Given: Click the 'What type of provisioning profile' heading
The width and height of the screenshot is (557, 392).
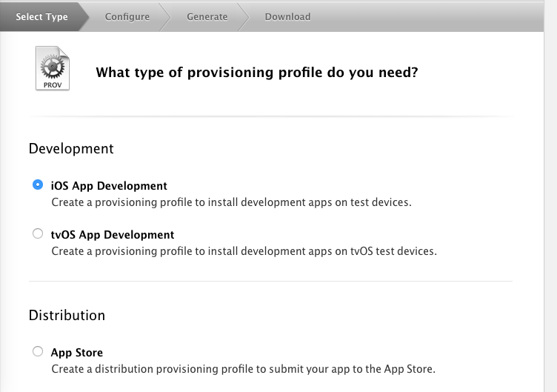Looking at the screenshot, I should 257,73.
